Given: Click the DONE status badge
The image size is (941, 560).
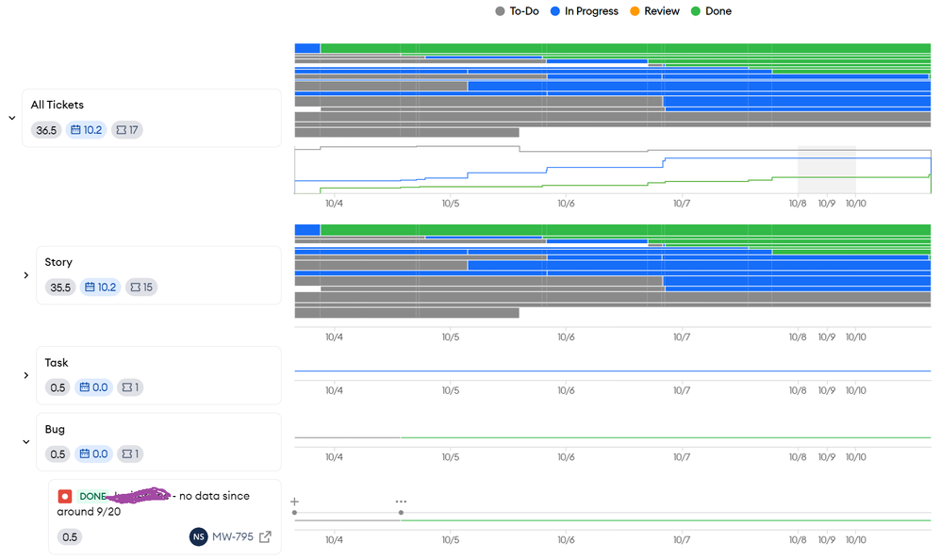Looking at the screenshot, I should click(92, 497).
